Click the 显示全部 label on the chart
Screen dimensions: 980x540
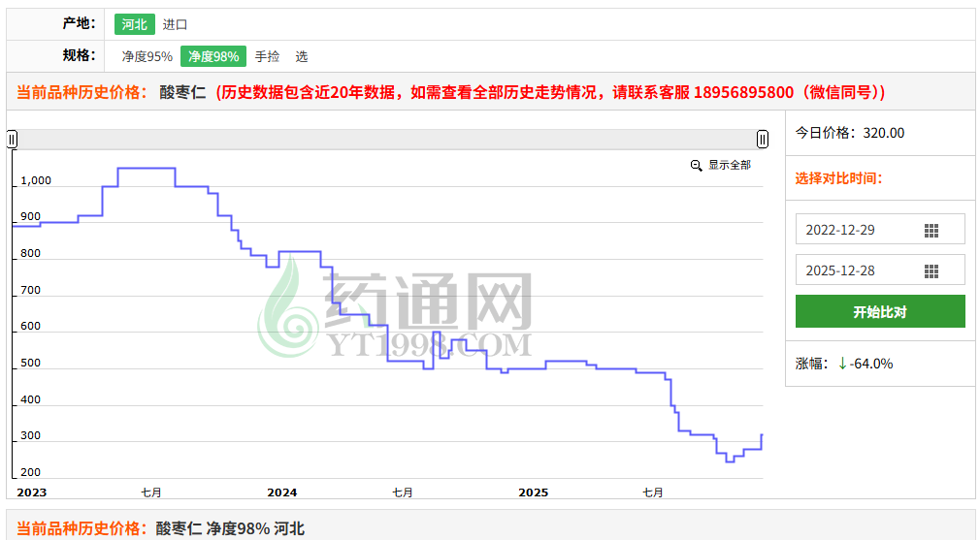pos(730,165)
